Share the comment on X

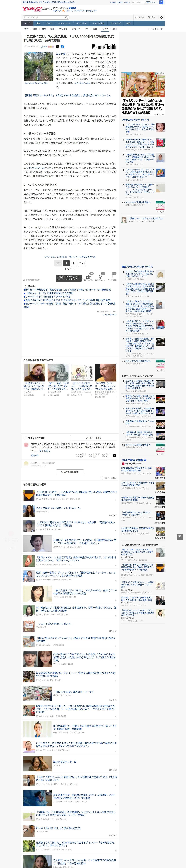point(114,455)
